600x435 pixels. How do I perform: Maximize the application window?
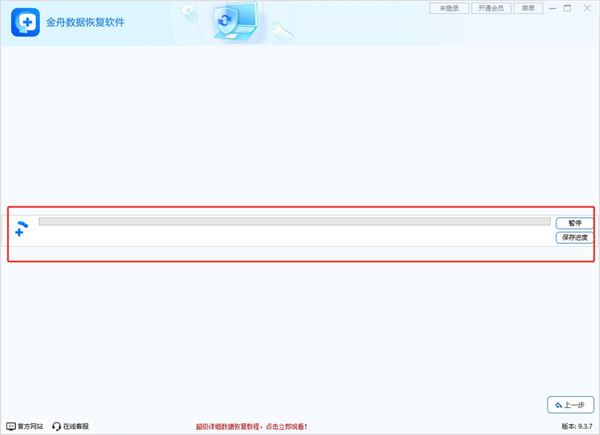(x=567, y=8)
